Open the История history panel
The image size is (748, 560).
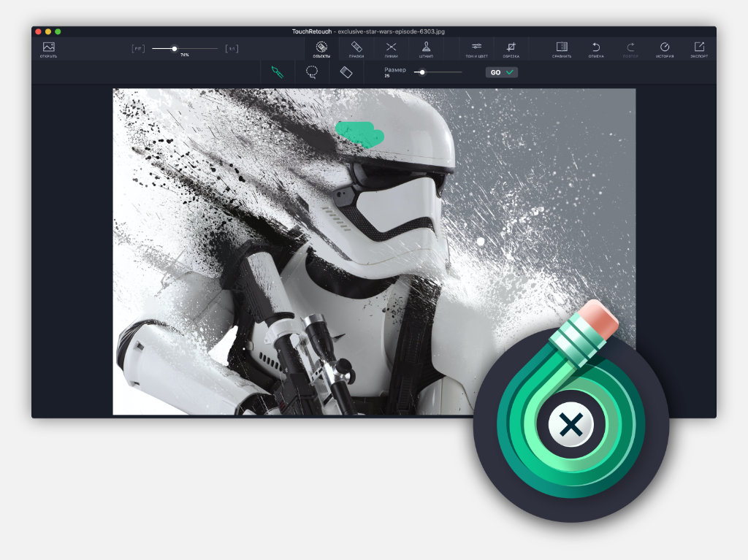(x=665, y=50)
